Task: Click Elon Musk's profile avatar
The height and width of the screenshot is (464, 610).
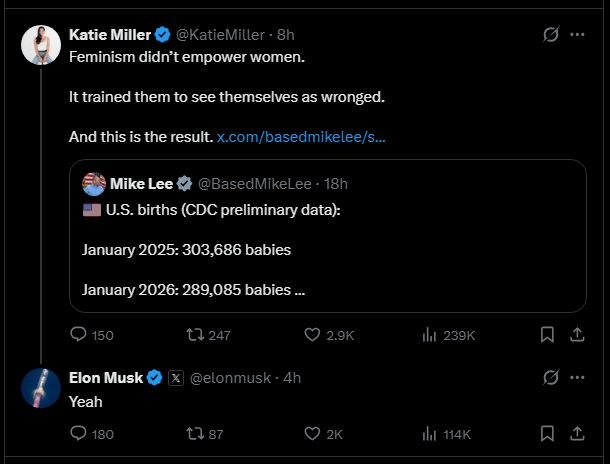Action: point(40,388)
